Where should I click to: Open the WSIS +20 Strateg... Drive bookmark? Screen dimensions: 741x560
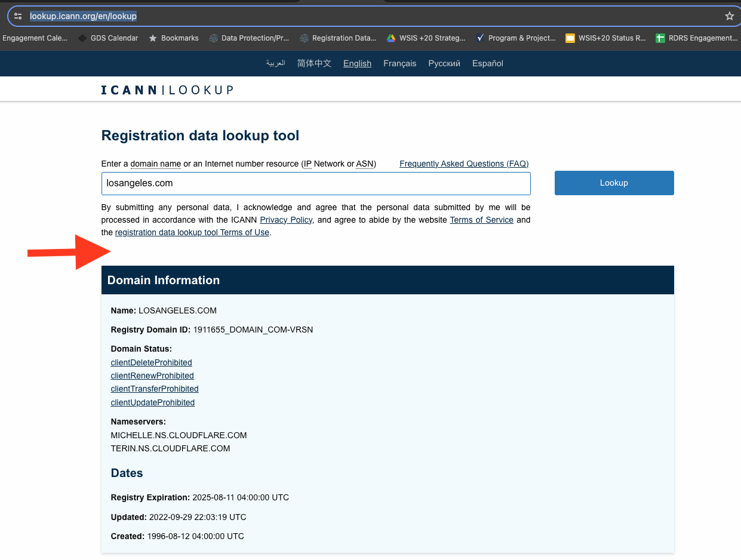426,38
